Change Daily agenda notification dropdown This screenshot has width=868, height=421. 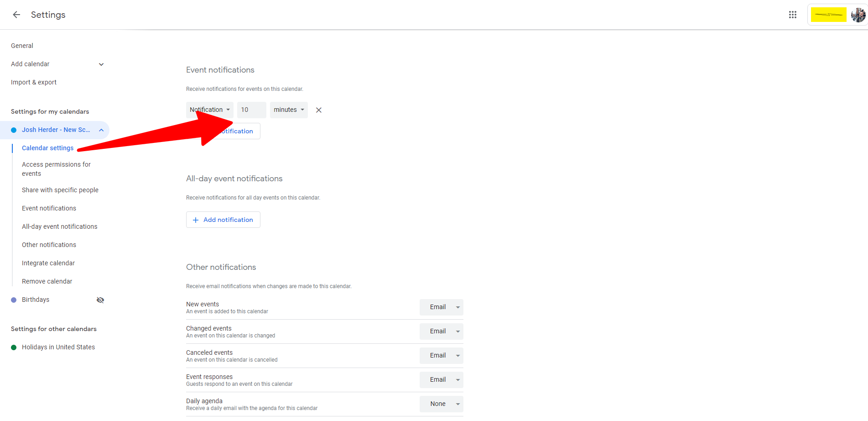(x=442, y=404)
